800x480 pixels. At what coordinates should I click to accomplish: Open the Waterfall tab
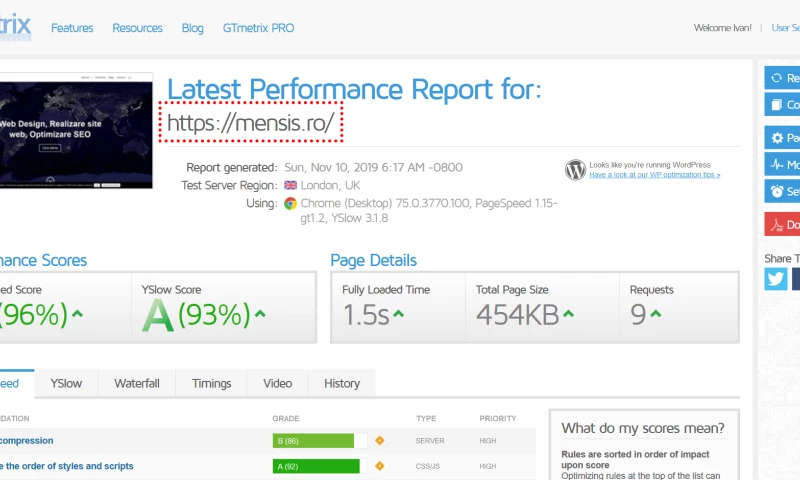[136, 383]
